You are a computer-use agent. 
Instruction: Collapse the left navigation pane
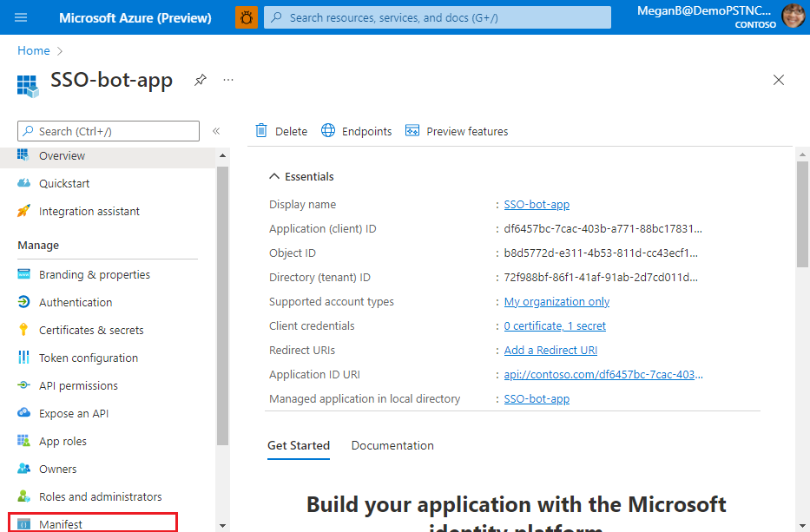pyautogui.click(x=216, y=131)
